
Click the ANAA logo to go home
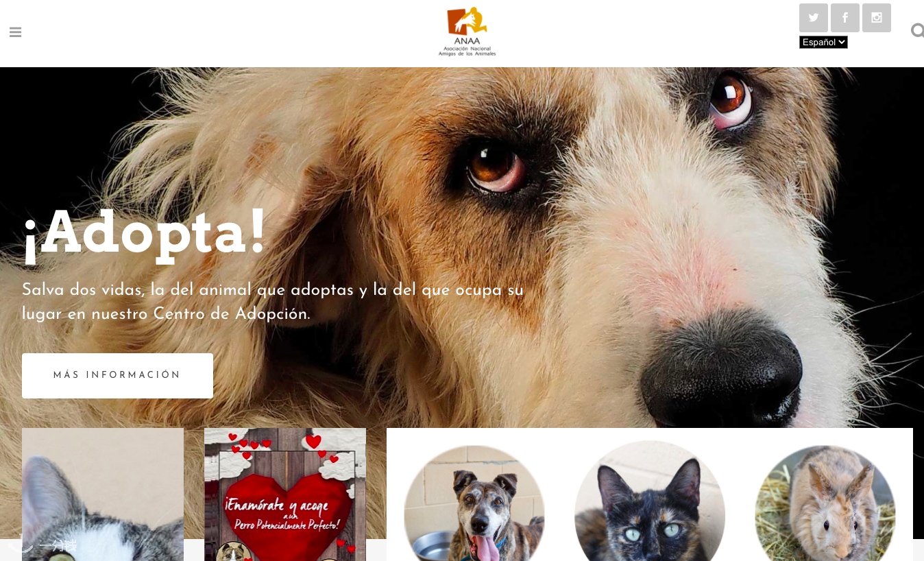pos(467,32)
